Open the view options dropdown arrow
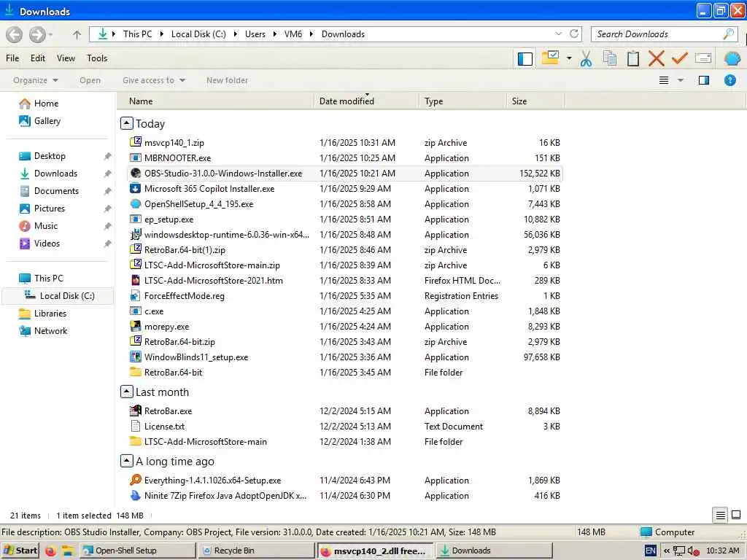Viewport: 747px width, 560px height. [681, 80]
